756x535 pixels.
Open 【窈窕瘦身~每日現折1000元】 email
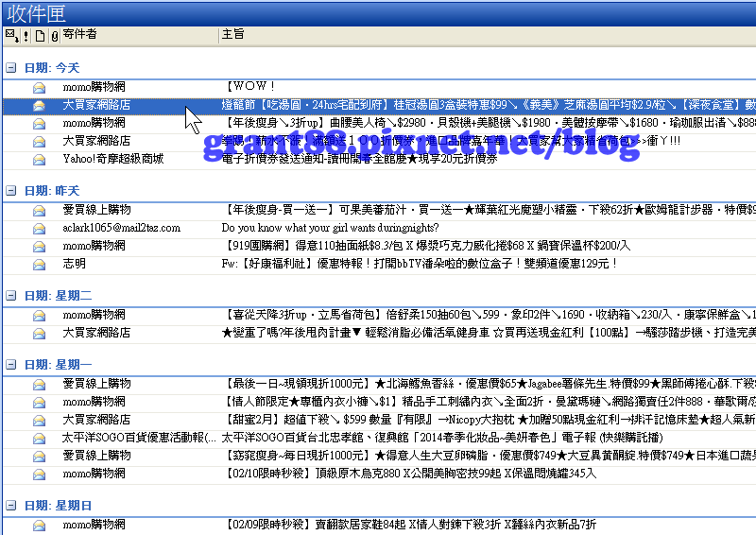(379, 456)
